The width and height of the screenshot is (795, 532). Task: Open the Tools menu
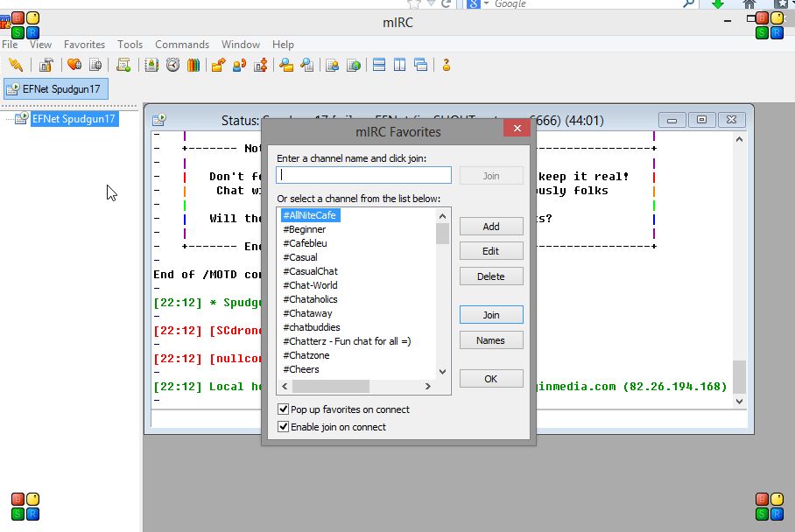[130, 45]
